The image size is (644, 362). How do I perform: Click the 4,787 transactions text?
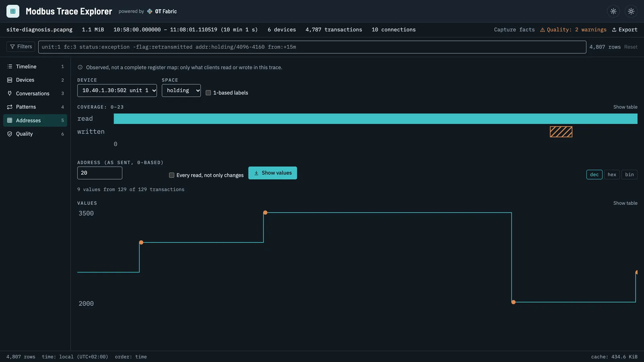click(x=334, y=30)
